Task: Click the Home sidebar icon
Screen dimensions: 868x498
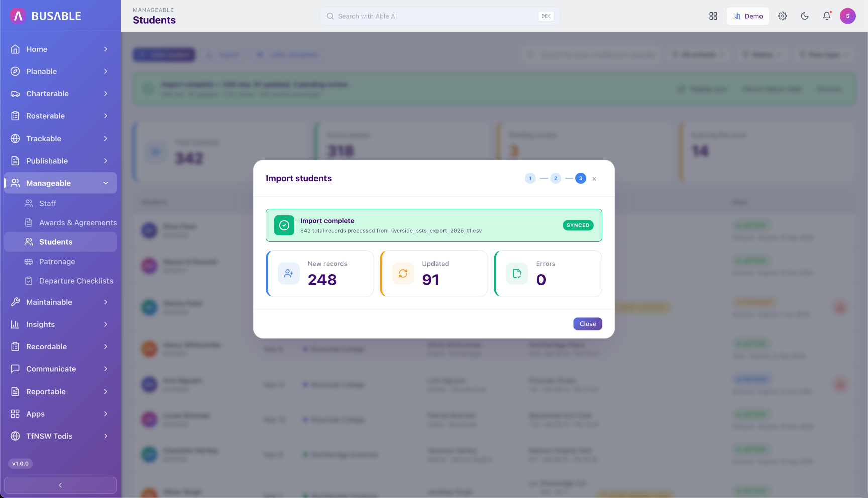Action: click(15, 49)
